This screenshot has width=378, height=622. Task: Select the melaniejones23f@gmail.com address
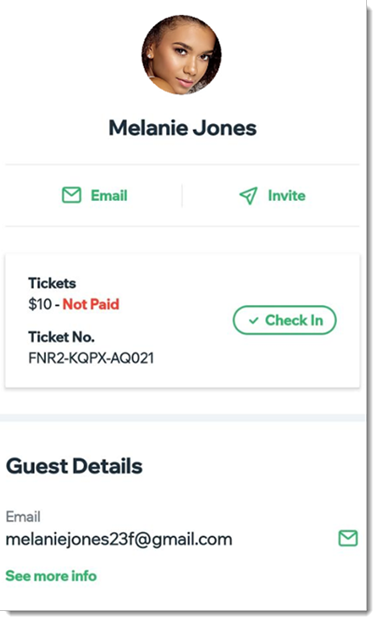[119, 539]
